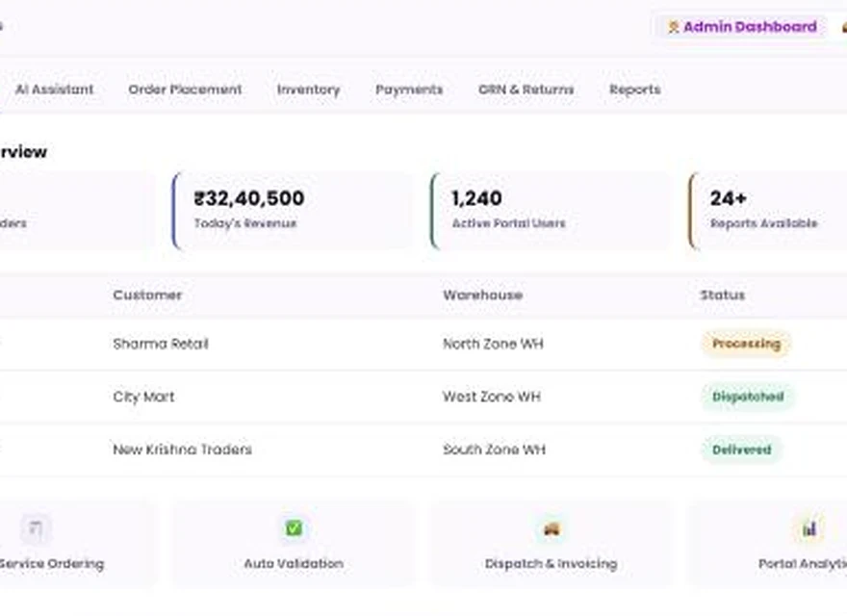Click the Portal Analytics chart icon
The height and width of the screenshot is (616, 847).
click(x=808, y=528)
